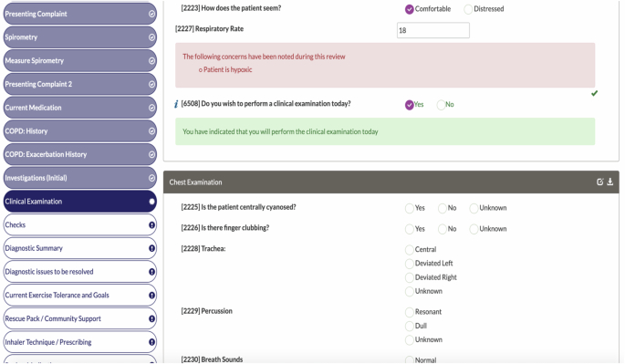Click the completed check icon on Spirometry
Image resolution: width=625 pixels, height=364 pixels.
(151, 37)
